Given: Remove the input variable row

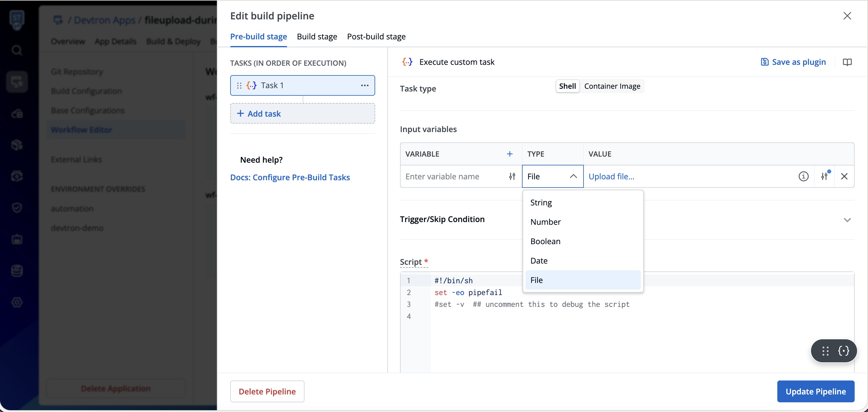Looking at the screenshot, I should tap(844, 176).
